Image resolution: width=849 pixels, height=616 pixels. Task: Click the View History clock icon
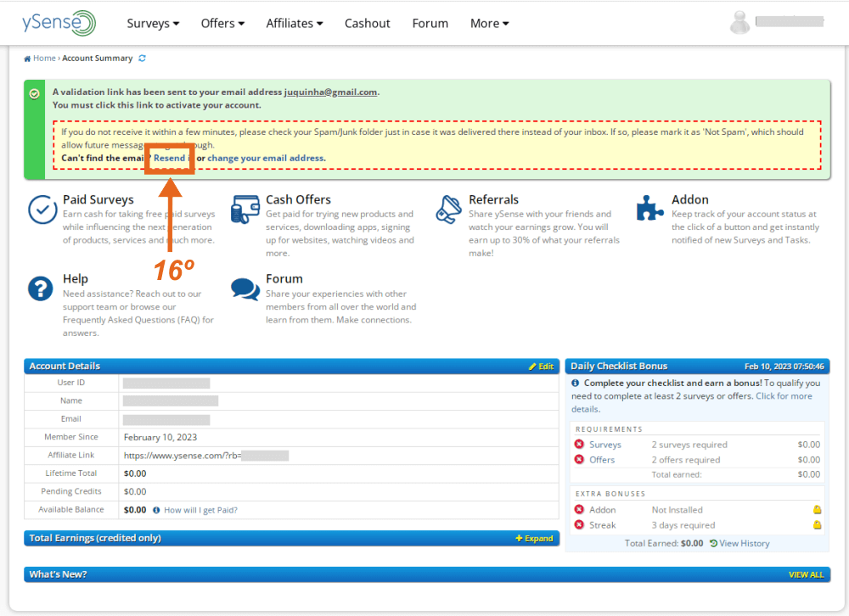tap(713, 543)
